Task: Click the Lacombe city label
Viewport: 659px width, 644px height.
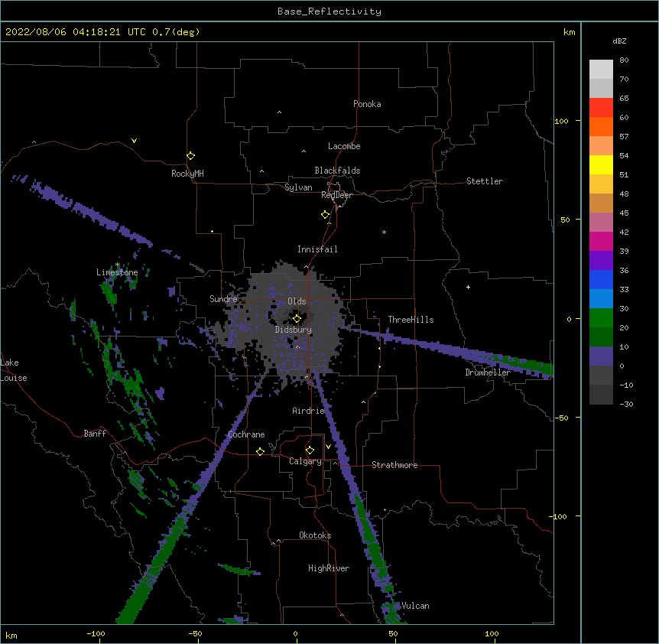Action: (344, 146)
